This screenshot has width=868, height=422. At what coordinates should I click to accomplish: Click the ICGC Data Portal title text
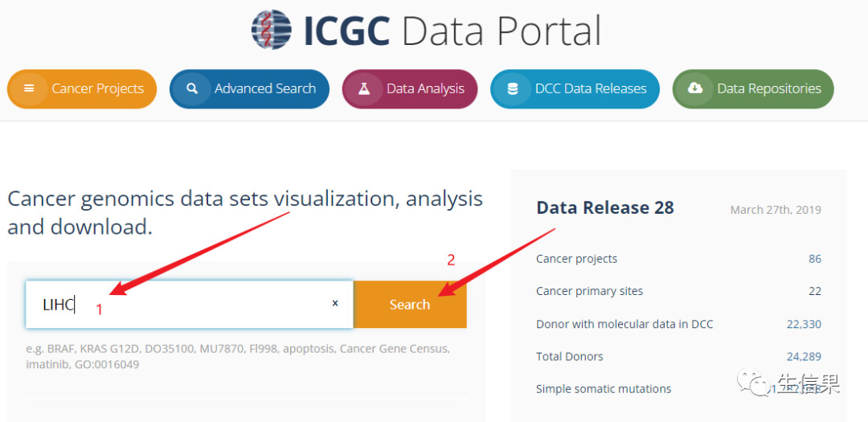452,31
